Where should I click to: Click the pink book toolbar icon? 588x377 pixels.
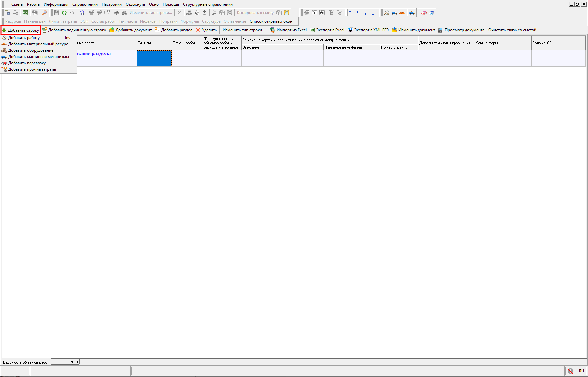[x=424, y=13]
